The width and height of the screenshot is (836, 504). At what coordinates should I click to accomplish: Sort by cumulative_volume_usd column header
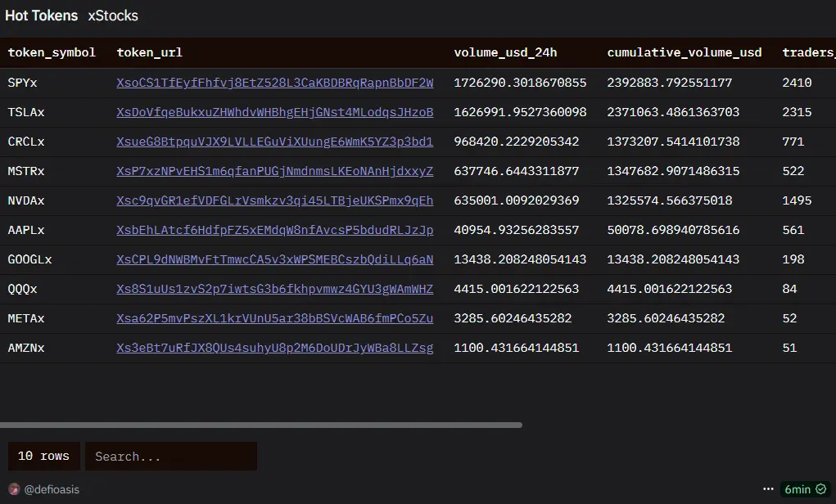(x=685, y=52)
